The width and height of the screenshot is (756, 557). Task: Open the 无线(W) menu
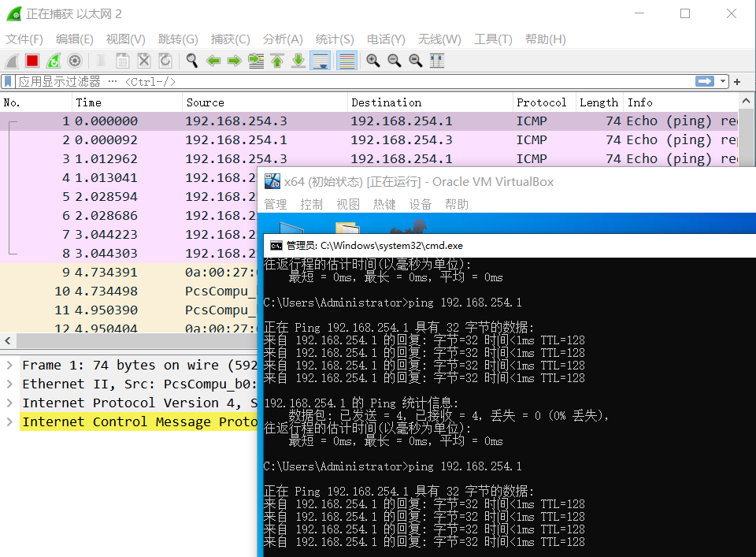point(439,39)
